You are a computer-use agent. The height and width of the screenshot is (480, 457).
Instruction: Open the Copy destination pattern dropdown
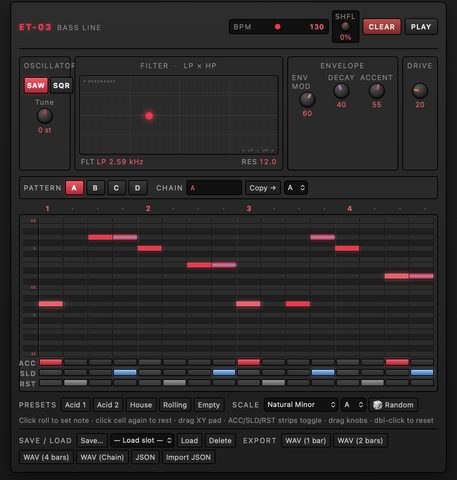click(x=296, y=188)
